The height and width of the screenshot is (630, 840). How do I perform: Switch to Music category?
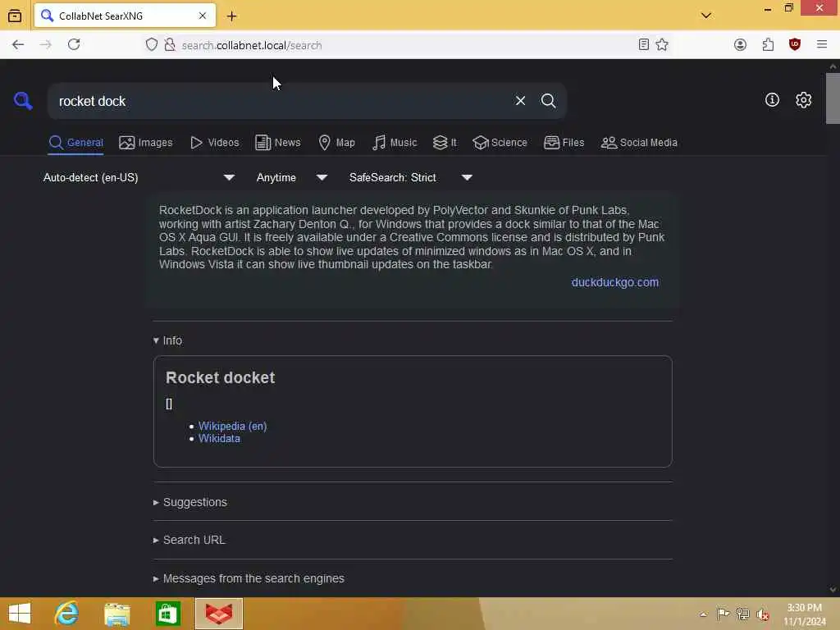tap(395, 143)
